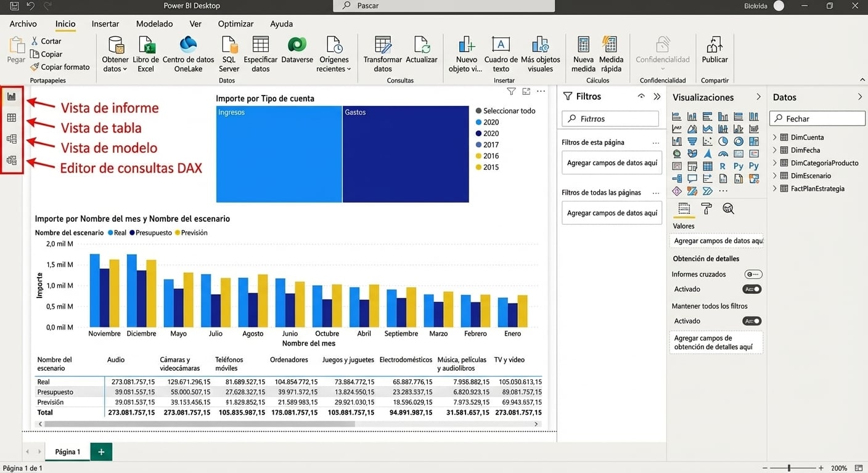This screenshot has height=473, width=868.
Task: Switch to Table view in the left sidebar
Action: click(12, 118)
